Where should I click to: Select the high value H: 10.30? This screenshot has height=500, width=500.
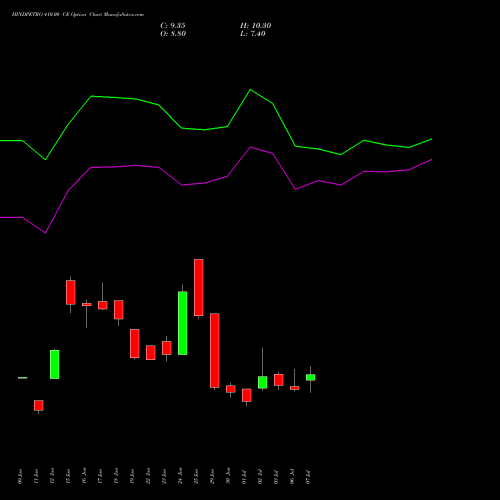click(x=256, y=26)
